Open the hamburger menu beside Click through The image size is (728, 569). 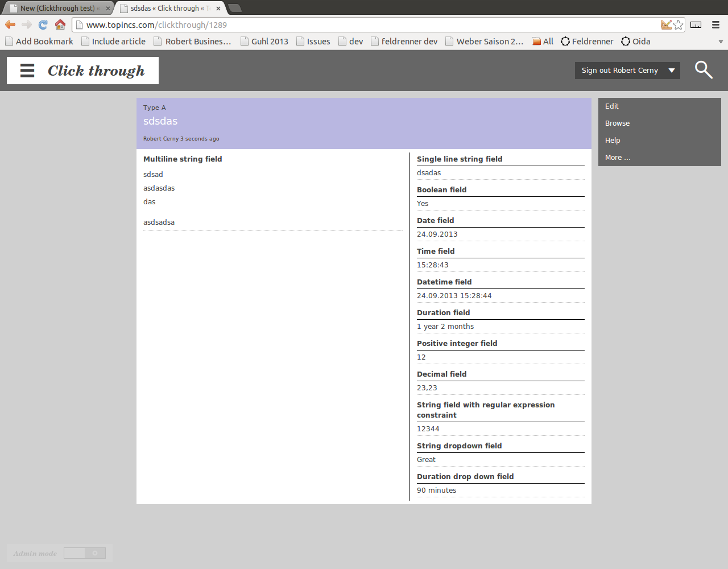pyautogui.click(x=27, y=71)
